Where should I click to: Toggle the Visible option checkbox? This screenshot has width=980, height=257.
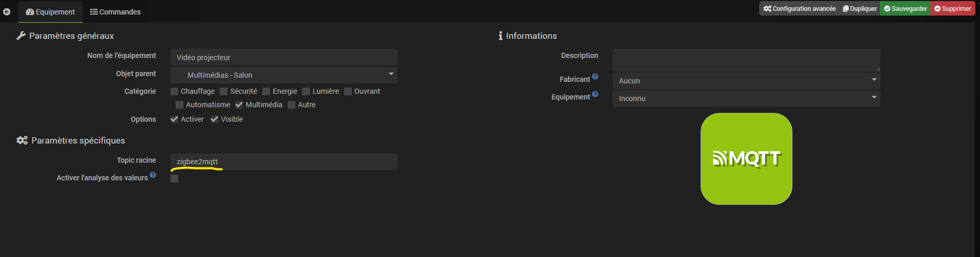(x=215, y=119)
